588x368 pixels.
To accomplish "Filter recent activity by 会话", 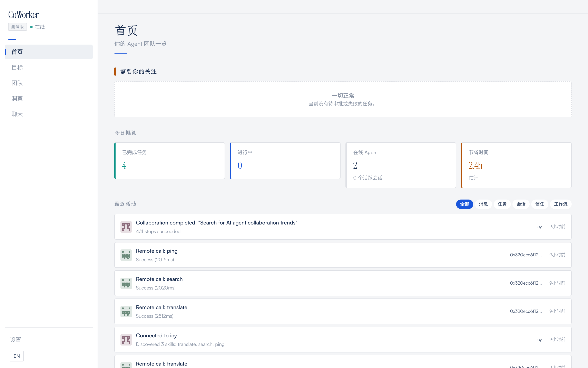I will tap(521, 204).
